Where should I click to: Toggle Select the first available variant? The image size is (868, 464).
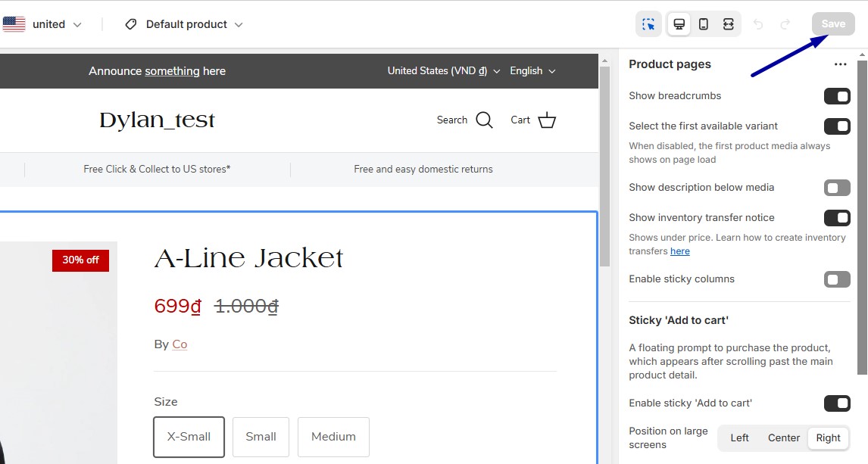point(837,126)
